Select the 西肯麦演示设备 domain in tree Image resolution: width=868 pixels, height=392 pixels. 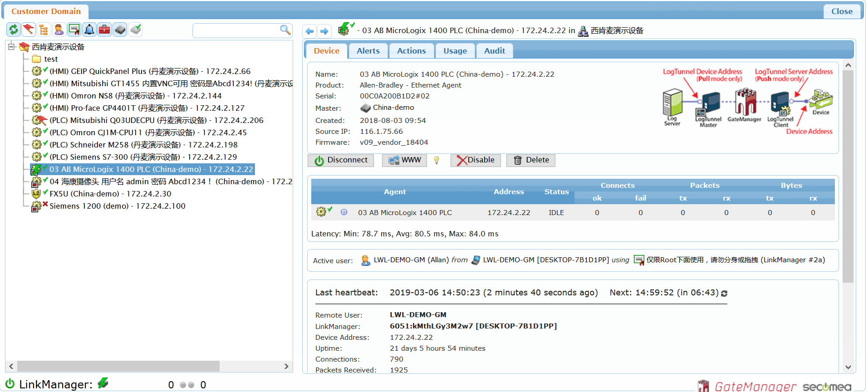(x=58, y=47)
